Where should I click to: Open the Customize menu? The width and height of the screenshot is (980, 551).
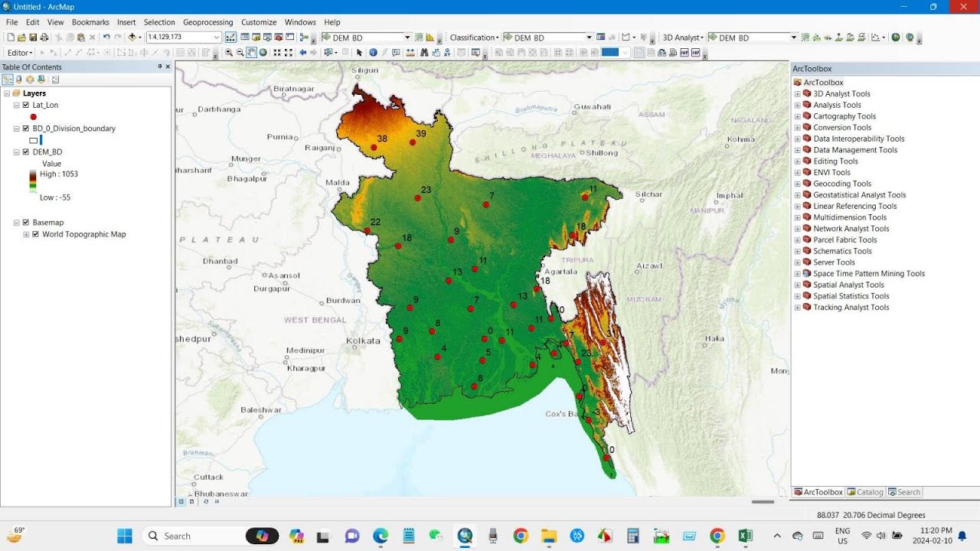coord(259,22)
